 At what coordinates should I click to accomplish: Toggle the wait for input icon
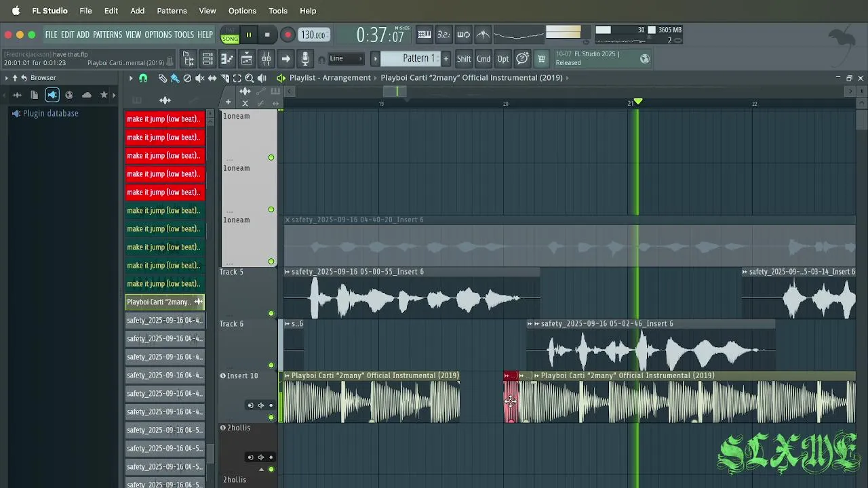tap(463, 35)
